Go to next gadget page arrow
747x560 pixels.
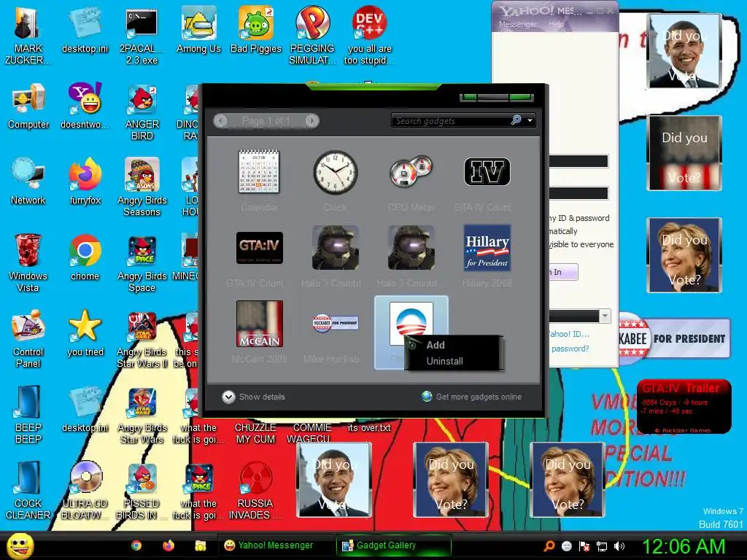(312, 120)
